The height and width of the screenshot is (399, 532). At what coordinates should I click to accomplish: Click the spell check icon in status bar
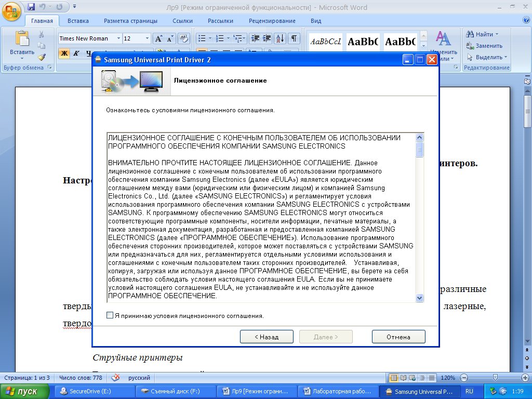pos(116,377)
